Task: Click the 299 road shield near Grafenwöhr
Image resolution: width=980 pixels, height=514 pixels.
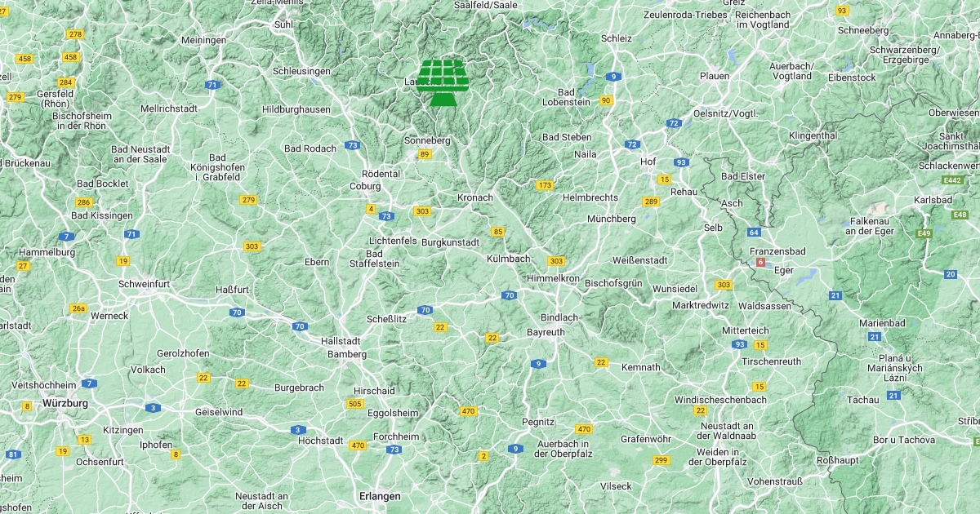Action: pyautogui.click(x=661, y=460)
